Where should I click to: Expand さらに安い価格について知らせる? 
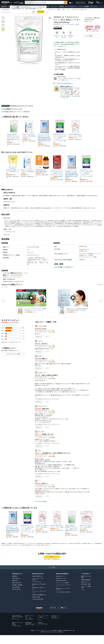click(64, 267)
